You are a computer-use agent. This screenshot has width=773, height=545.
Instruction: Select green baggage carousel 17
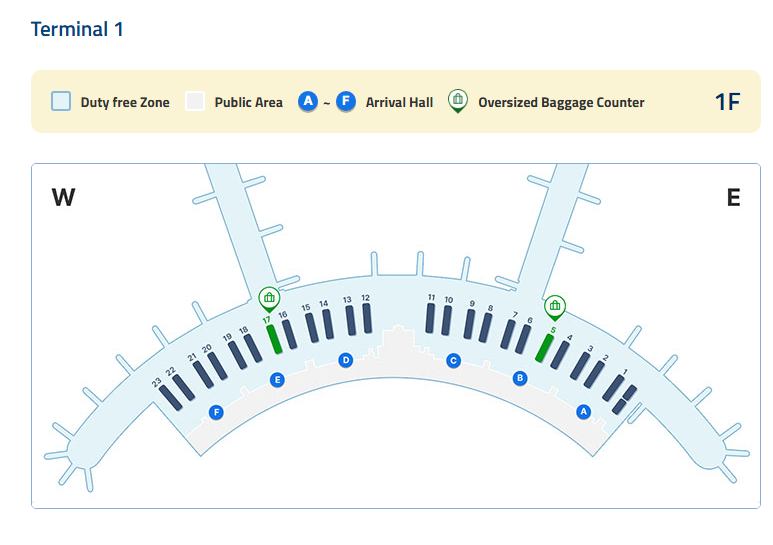click(x=274, y=338)
